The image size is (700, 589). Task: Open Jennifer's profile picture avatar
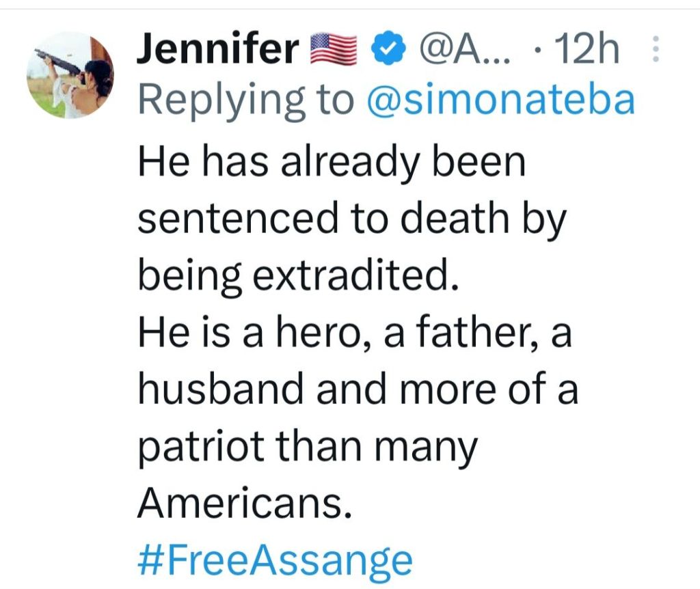(70, 76)
